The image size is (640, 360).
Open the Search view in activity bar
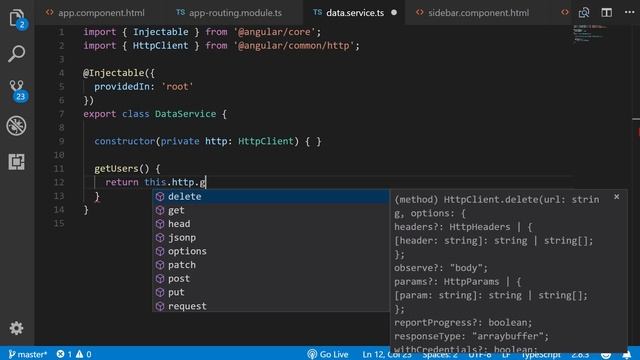(16, 53)
